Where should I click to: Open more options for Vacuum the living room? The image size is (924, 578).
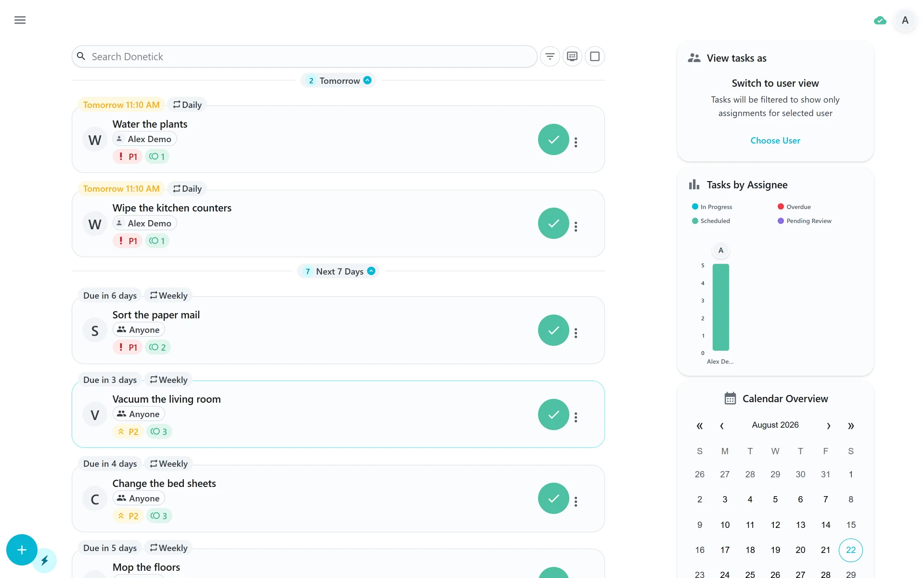(x=576, y=417)
